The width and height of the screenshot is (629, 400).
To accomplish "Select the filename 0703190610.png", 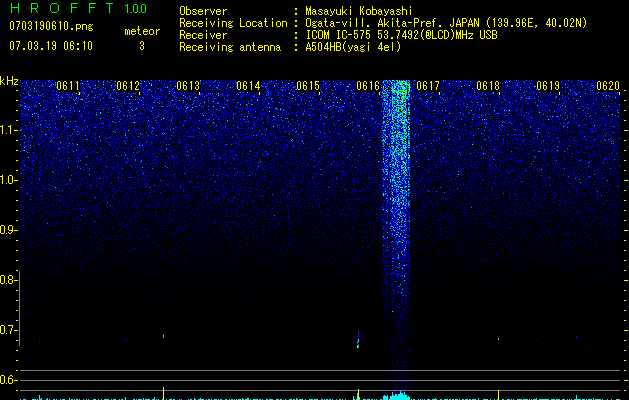I will (x=51, y=26).
